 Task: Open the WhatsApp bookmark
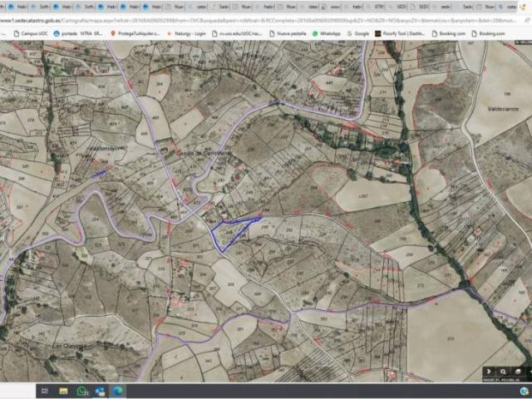[x=326, y=33]
